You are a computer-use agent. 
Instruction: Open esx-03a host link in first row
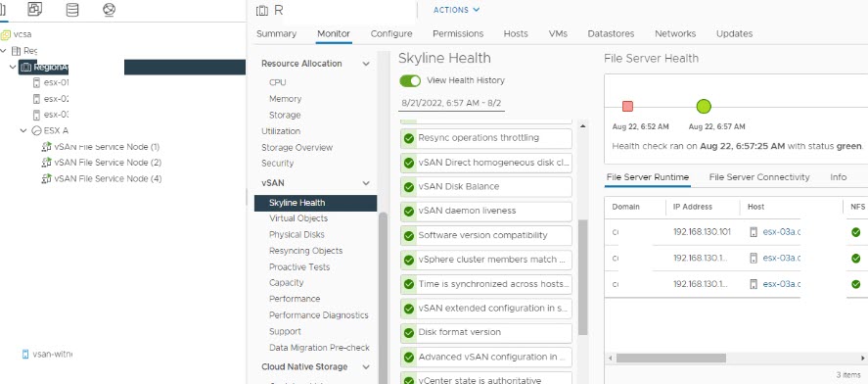coord(781,232)
